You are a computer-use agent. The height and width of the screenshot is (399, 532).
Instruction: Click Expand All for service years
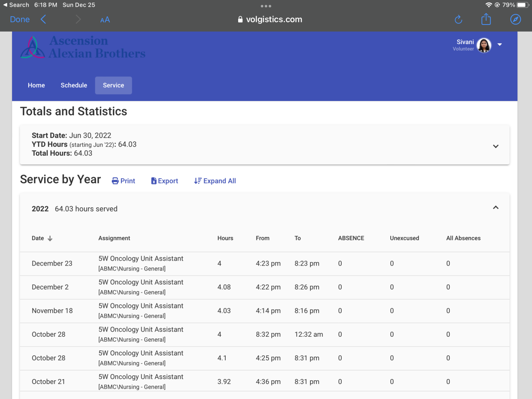click(215, 181)
